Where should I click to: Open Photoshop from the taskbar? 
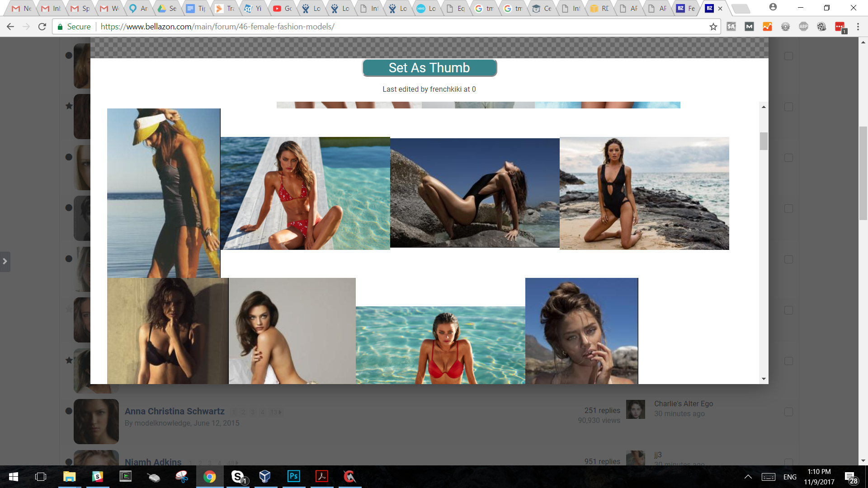coord(293,476)
